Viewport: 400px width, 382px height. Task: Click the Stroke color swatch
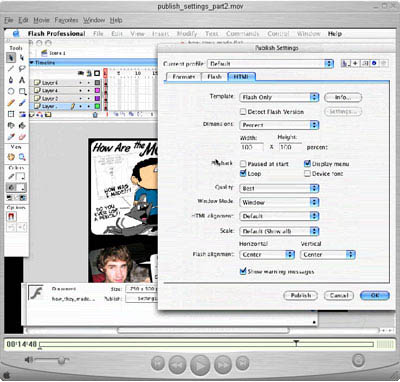[x=21, y=176]
